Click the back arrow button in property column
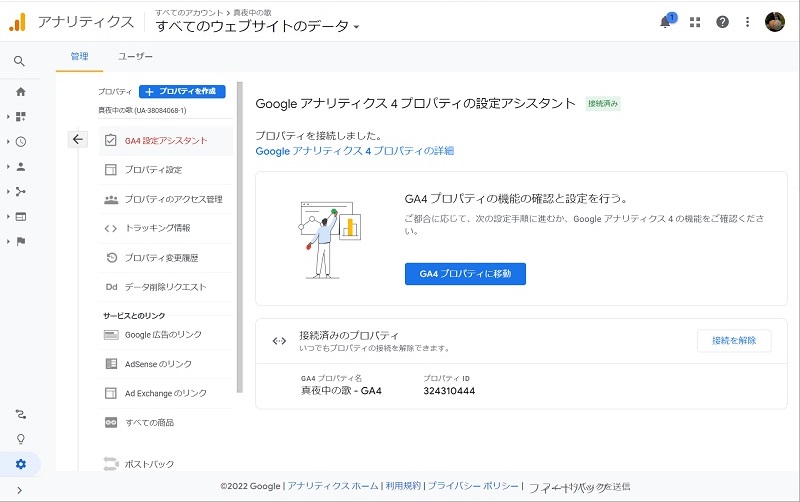 click(78, 139)
